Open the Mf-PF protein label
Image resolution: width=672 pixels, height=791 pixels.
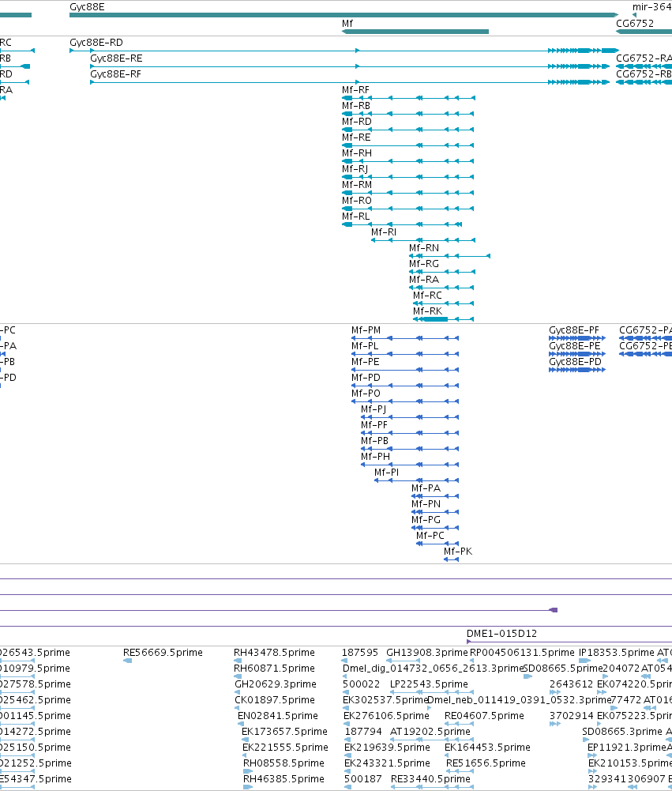tap(374, 425)
